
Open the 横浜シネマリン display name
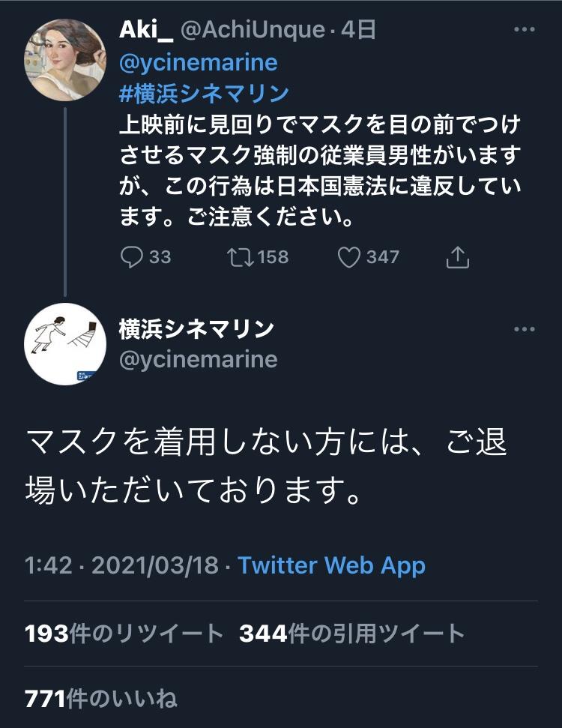[x=196, y=329]
